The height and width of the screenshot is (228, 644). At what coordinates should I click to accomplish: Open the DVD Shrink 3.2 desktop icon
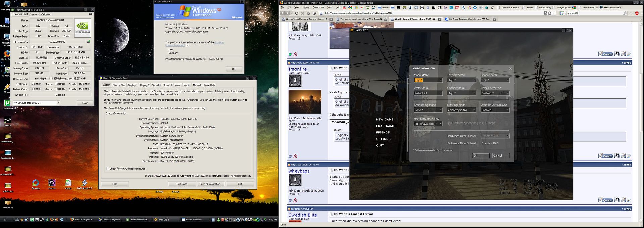[85, 184]
